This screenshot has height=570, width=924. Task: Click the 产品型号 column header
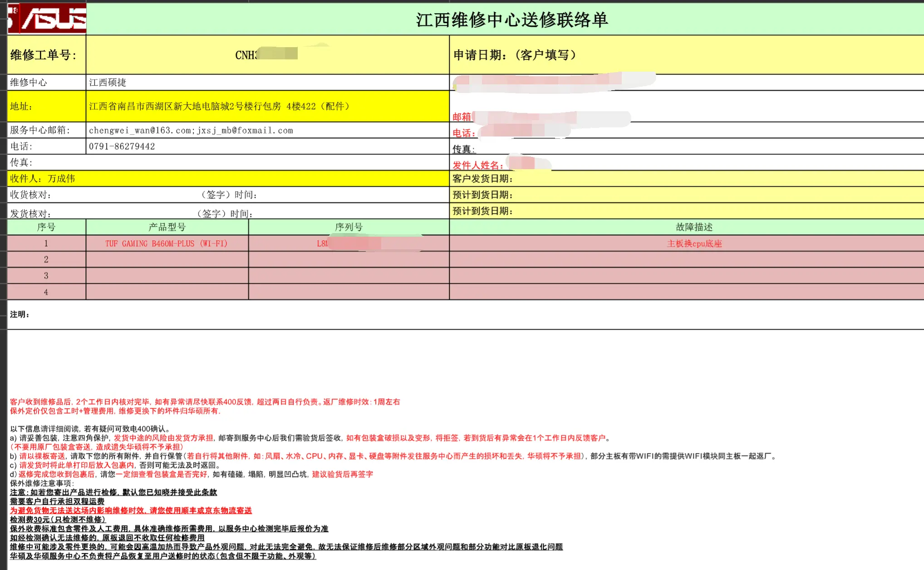coord(167,227)
